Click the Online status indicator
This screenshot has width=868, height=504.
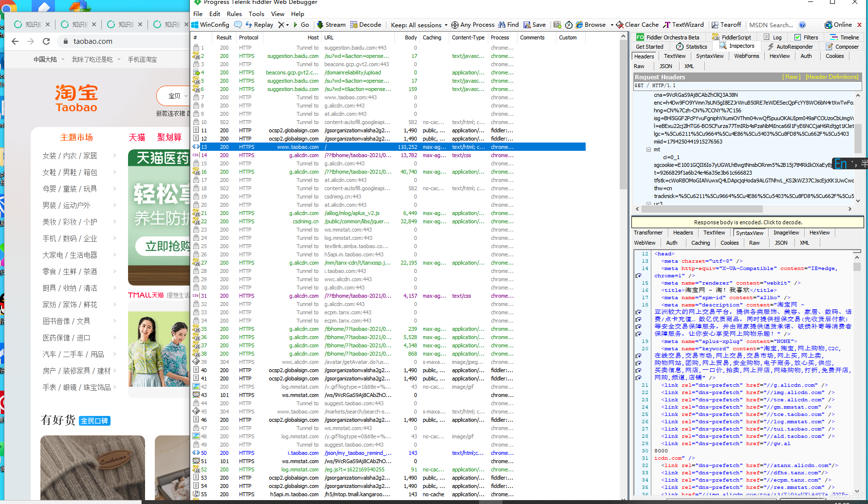[838, 25]
